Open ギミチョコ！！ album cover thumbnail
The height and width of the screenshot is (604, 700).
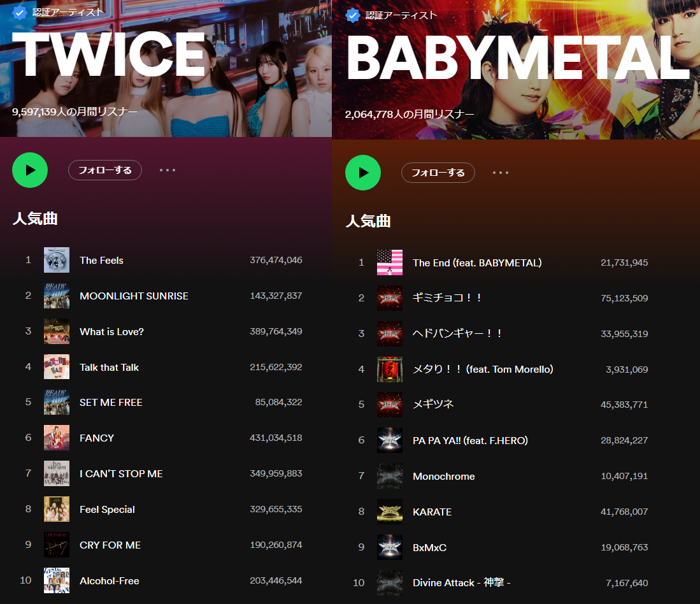[390, 298]
